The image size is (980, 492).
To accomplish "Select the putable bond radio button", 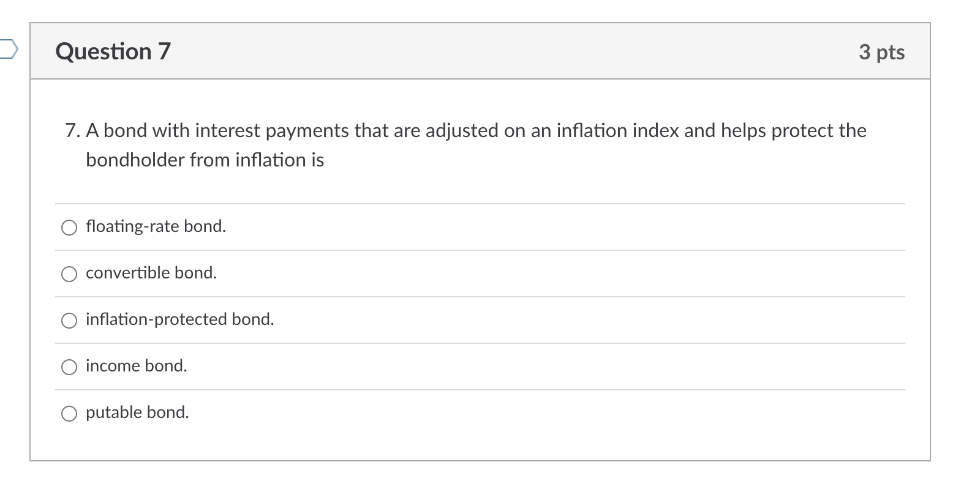I will [69, 413].
